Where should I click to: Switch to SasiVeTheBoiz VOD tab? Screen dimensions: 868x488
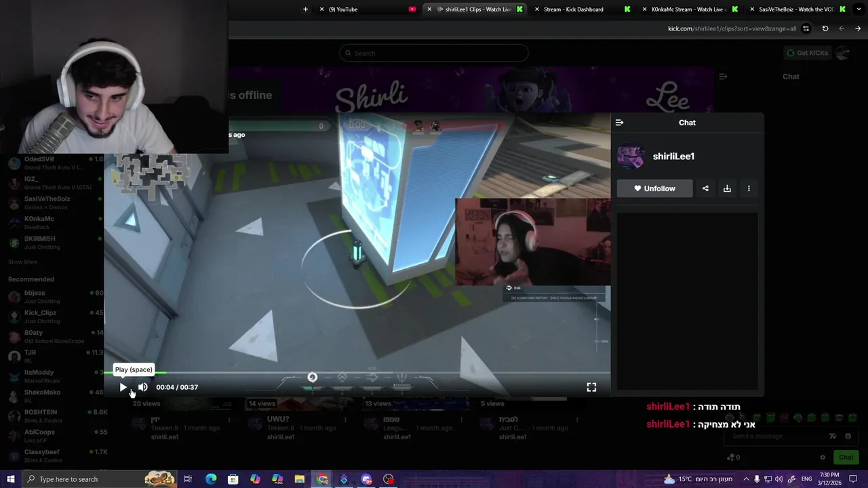click(x=796, y=9)
